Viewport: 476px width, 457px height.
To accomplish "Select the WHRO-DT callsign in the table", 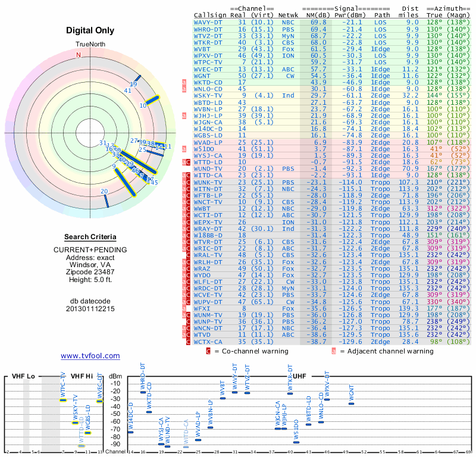I will coord(208,29).
